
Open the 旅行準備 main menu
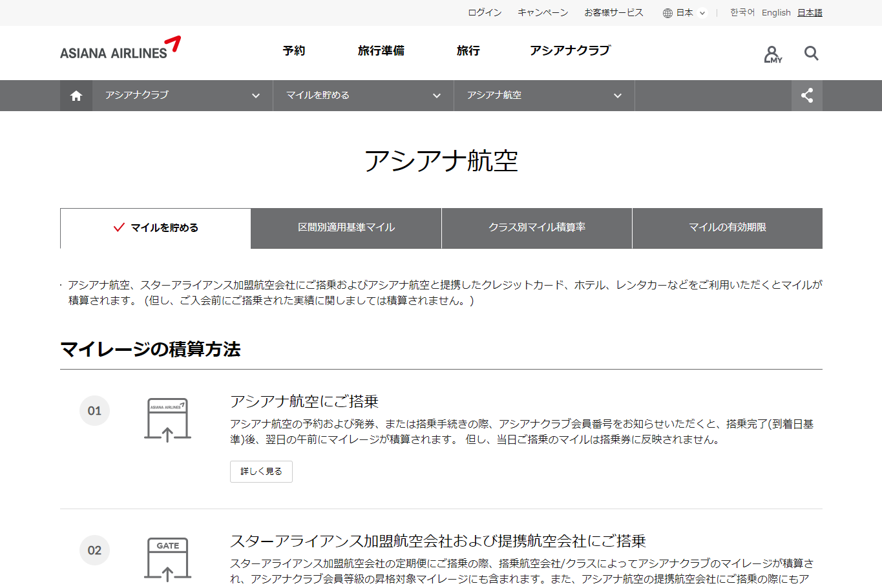pyautogui.click(x=381, y=50)
